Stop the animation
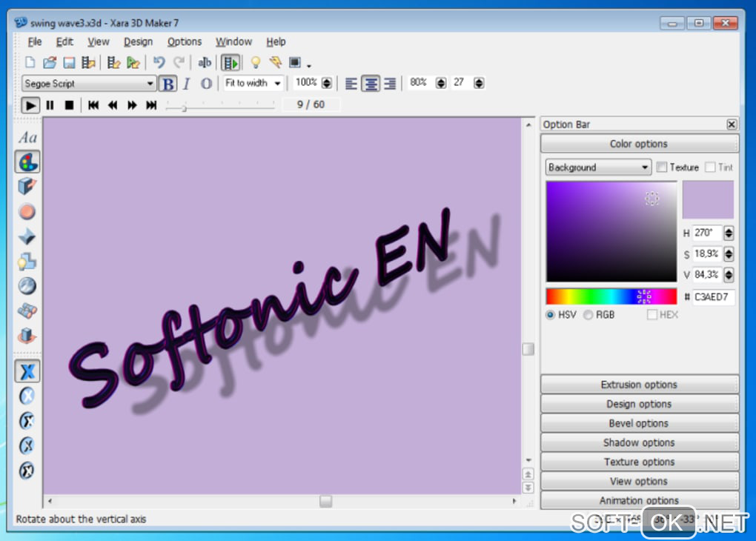This screenshot has height=541, width=756. coord(70,105)
